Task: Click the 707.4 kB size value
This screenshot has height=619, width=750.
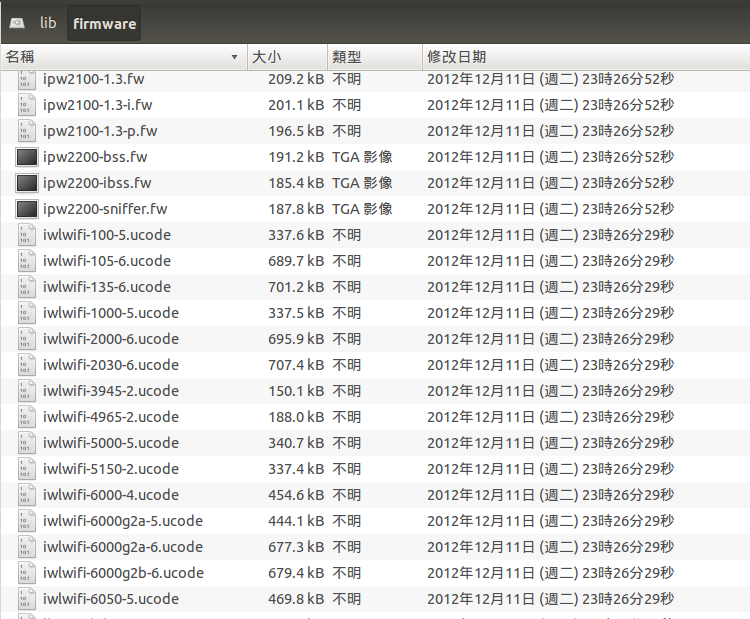Action: point(296,365)
